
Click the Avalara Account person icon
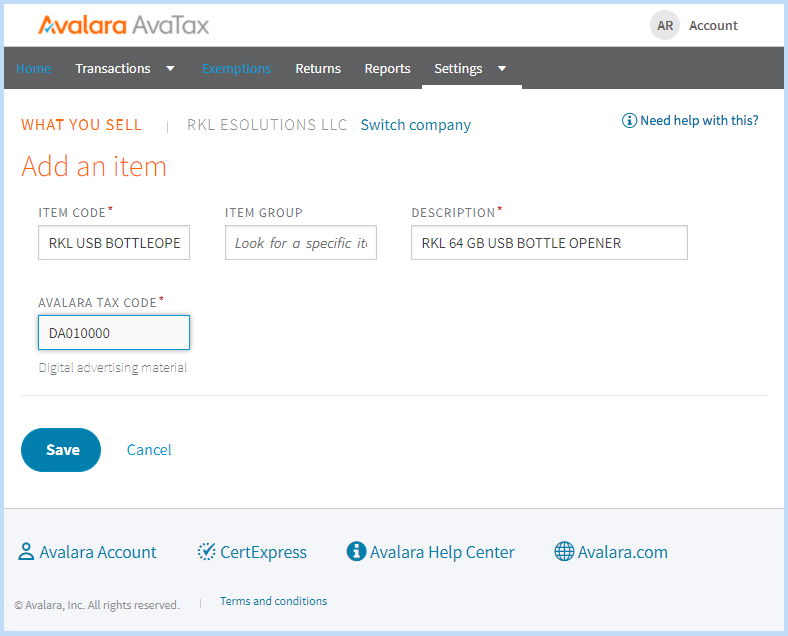point(26,552)
